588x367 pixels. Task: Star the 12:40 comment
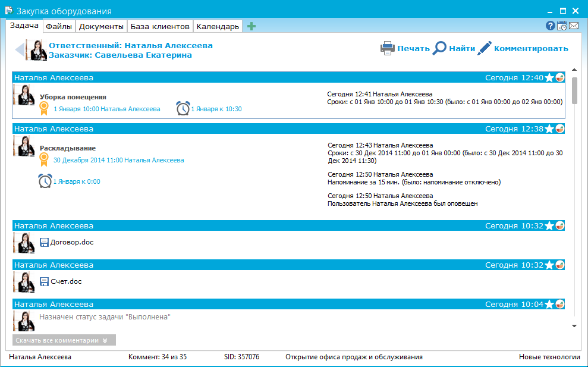(x=549, y=78)
